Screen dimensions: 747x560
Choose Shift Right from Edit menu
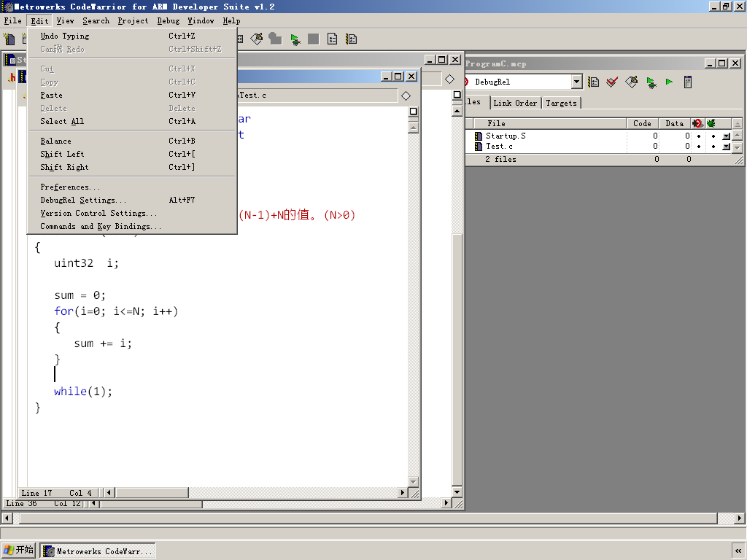point(132,167)
